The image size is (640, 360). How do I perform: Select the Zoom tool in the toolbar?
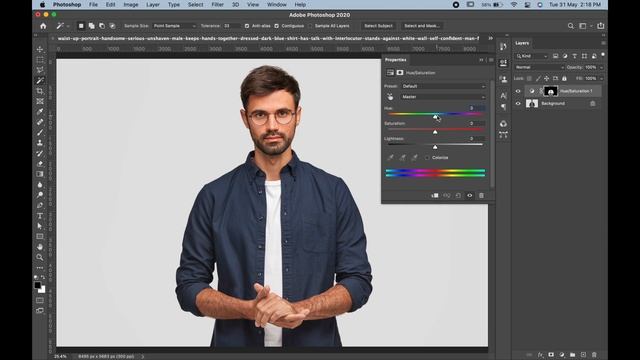tap(40, 257)
